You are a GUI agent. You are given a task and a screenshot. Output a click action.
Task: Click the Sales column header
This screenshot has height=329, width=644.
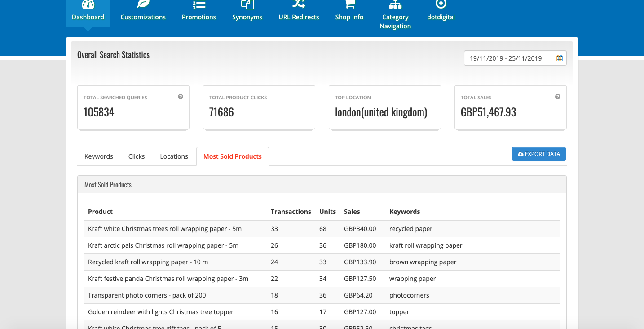(x=352, y=212)
